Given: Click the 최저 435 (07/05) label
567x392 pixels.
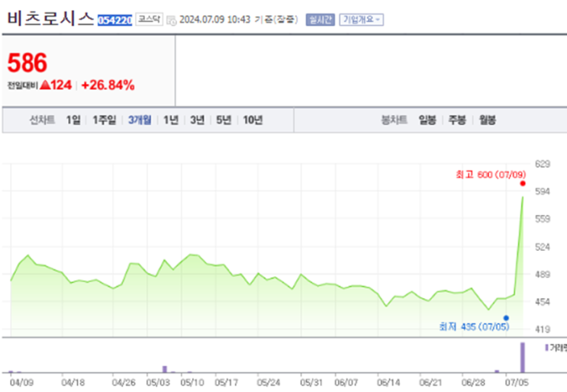Looking at the screenshot, I should tap(474, 327).
